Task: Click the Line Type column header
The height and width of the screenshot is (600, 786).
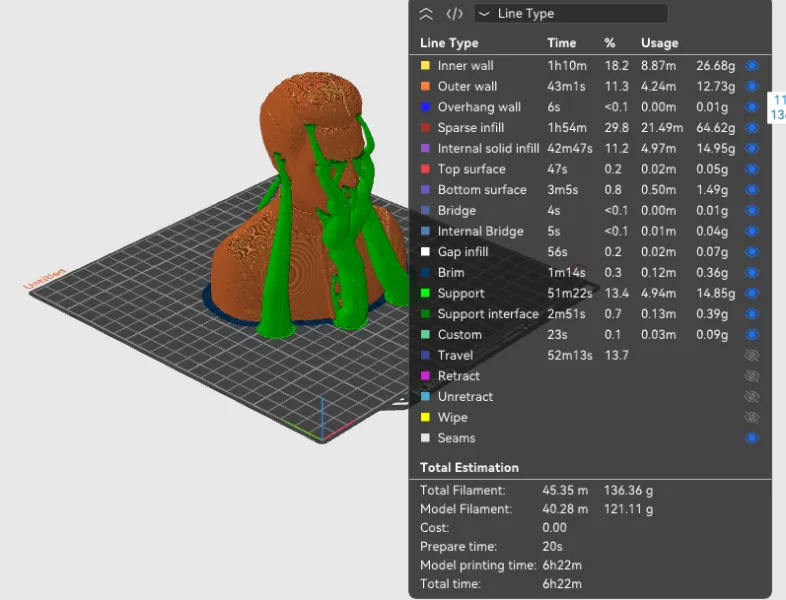Action: pyautogui.click(x=449, y=43)
